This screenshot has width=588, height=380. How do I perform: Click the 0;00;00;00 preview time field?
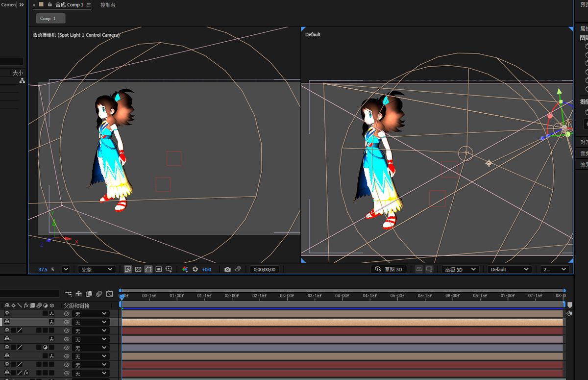tap(265, 269)
